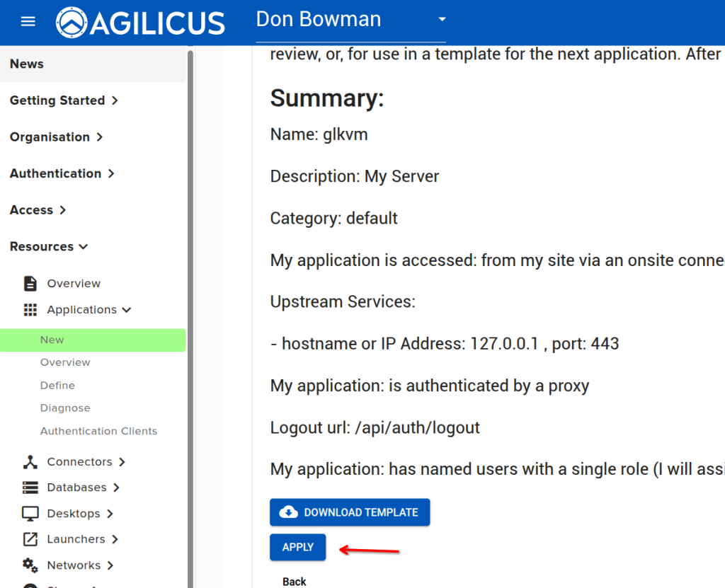Screen dimensions: 725x588
Task: Click the Networks icon in sidebar
Action: click(30, 565)
